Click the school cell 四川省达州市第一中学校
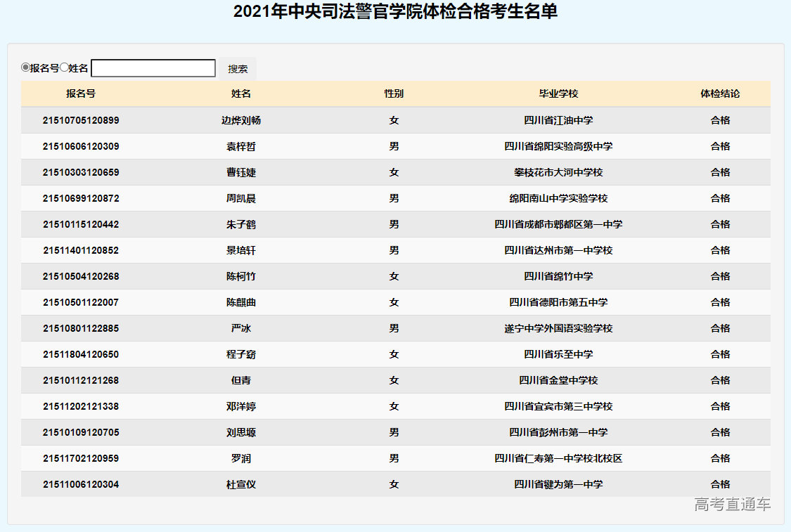The height and width of the screenshot is (532, 791). click(558, 250)
